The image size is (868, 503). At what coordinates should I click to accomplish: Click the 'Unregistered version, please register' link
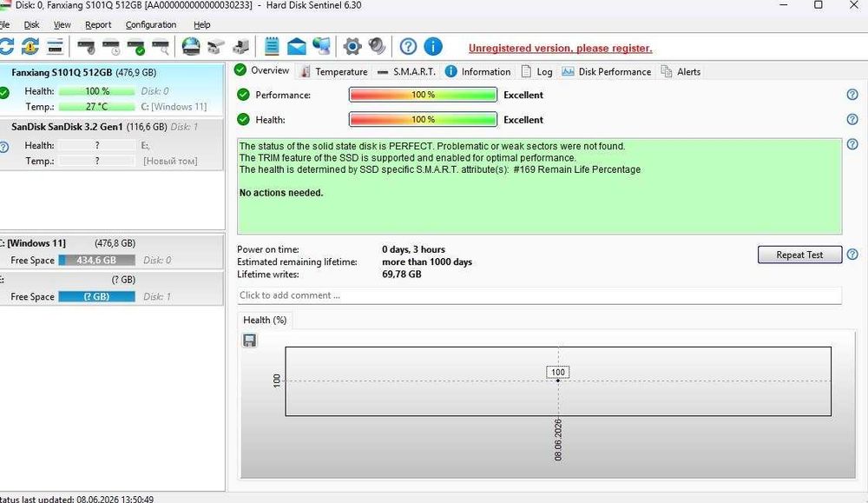(x=560, y=48)
